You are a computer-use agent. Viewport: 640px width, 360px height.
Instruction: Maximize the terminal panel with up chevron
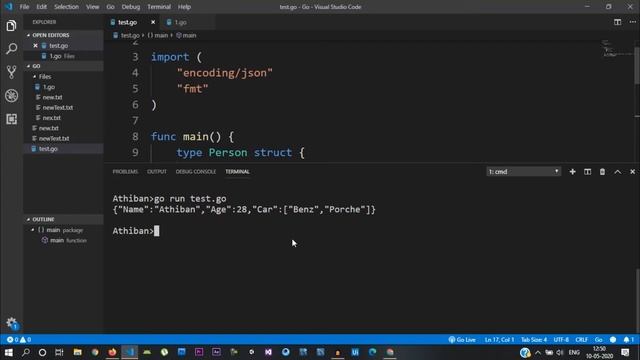[x=618, y=172]
